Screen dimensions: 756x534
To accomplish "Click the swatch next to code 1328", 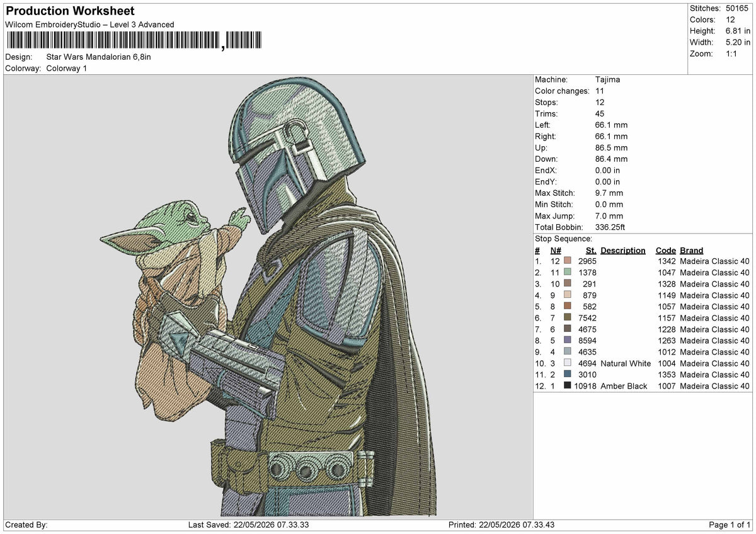I will click(568, 284).
